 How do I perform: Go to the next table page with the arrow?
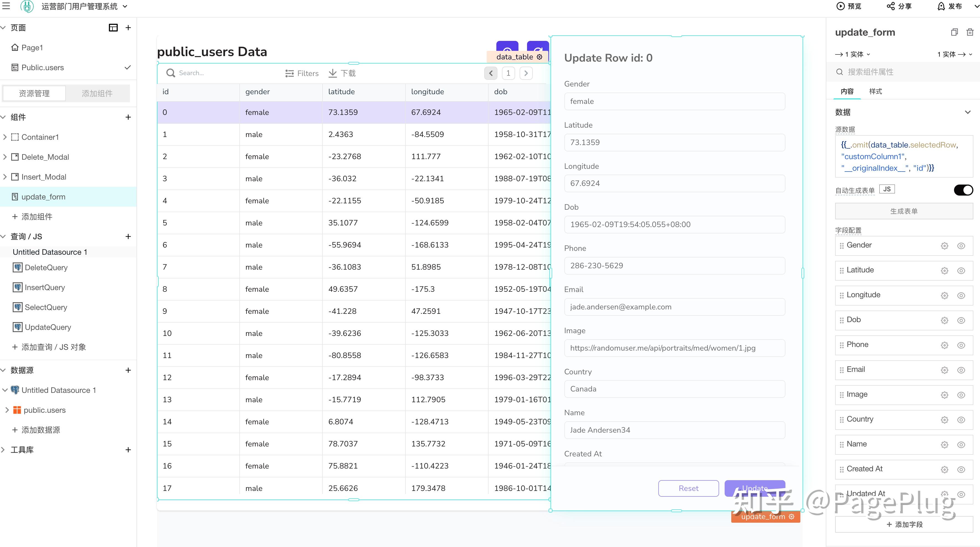tap(526, 73)
